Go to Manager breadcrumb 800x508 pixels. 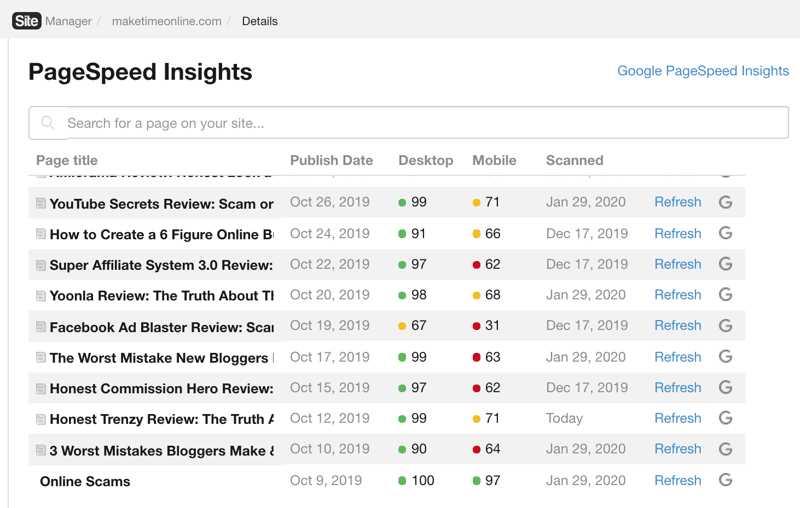coord(68,21)
